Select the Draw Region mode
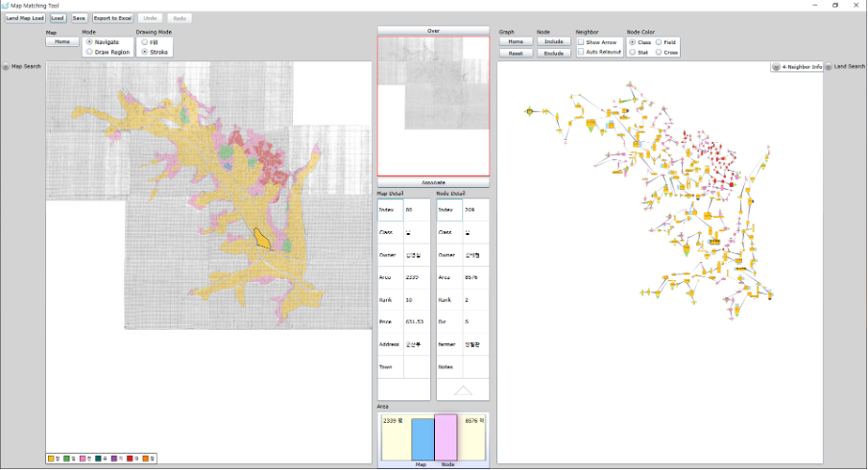 click(x=89, y=52)
